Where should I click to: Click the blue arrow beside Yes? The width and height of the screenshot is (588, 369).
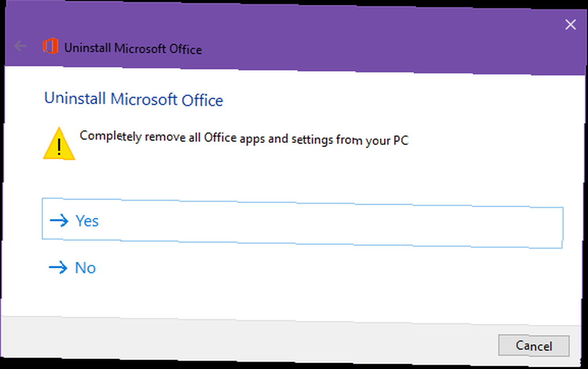59,220
